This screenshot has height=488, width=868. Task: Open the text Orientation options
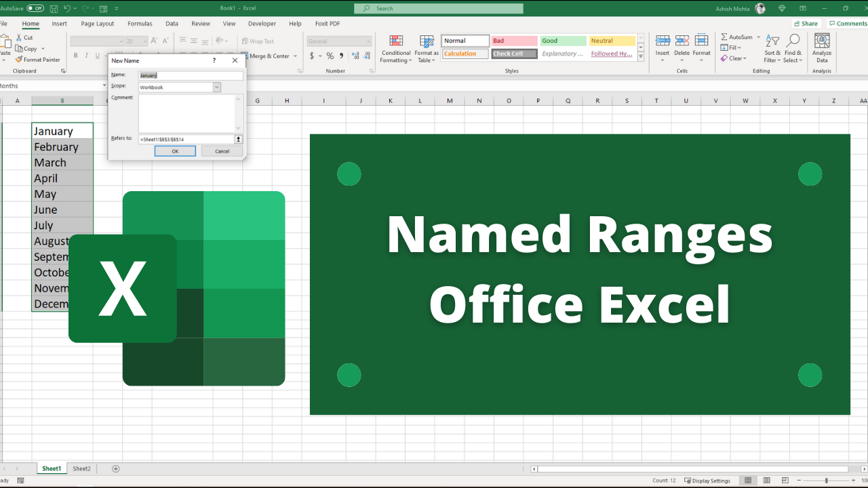(x=222, y=41)
